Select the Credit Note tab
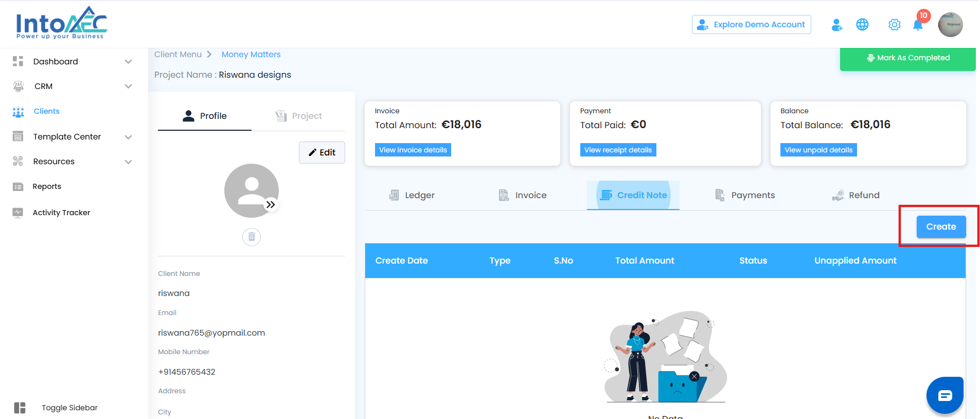 [633, 195]
